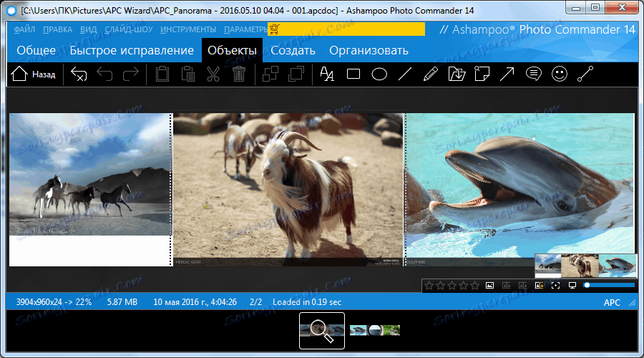This screenshot has width=644, height=358.
Task: Select the speech bubble callout tool
Action: [x=534, y=74]
